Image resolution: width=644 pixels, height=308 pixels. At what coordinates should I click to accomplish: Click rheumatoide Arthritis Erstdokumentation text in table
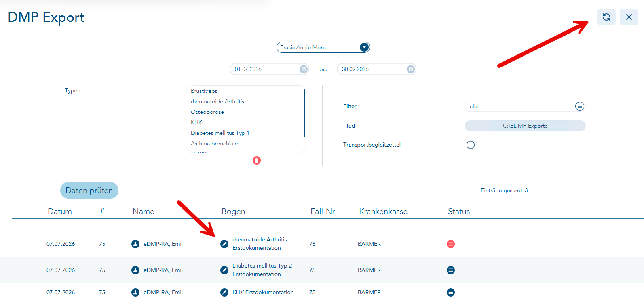260,244
